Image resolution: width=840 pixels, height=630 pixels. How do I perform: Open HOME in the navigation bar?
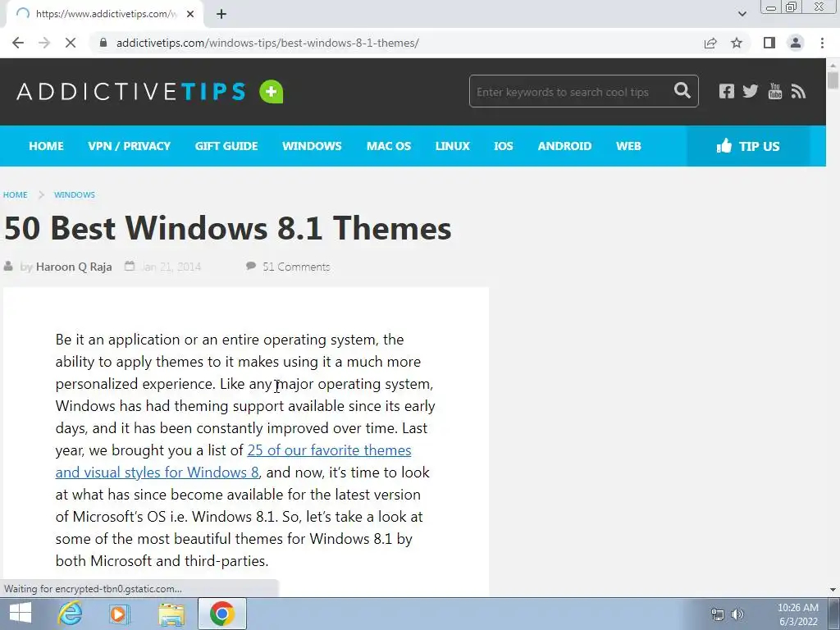46,146
